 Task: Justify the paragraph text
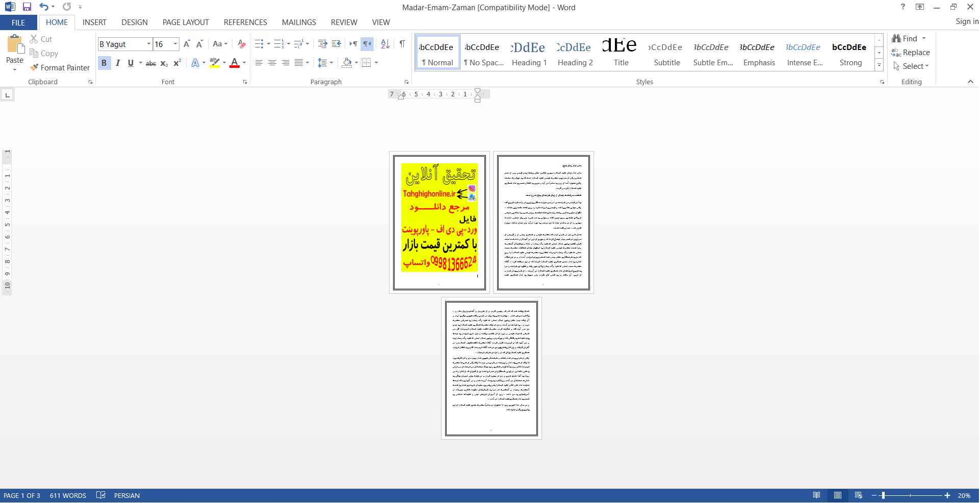tap(299, 63)
